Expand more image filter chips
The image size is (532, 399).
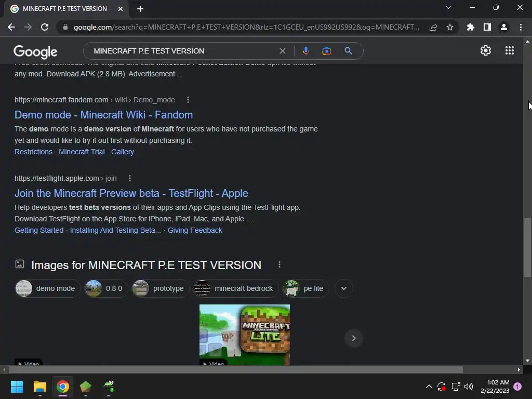coord(344,288)
